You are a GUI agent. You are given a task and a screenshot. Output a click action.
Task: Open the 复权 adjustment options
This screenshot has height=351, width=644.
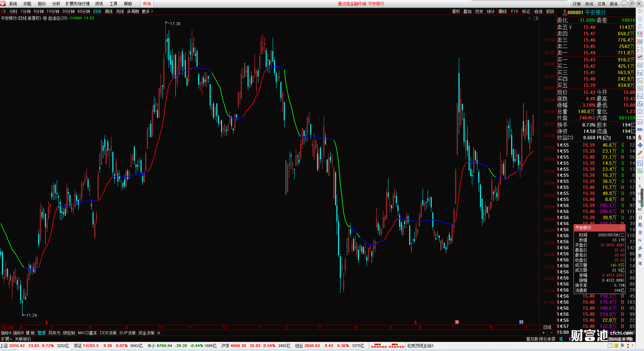[456, 11]
